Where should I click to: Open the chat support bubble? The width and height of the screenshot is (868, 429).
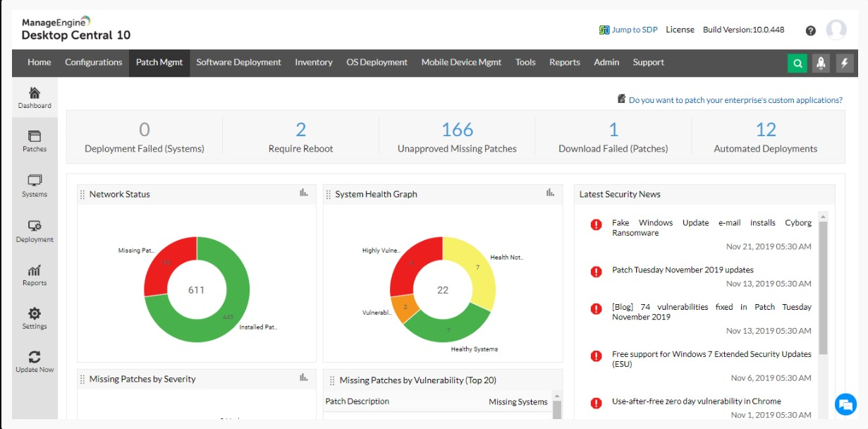(x=845, y=404)
